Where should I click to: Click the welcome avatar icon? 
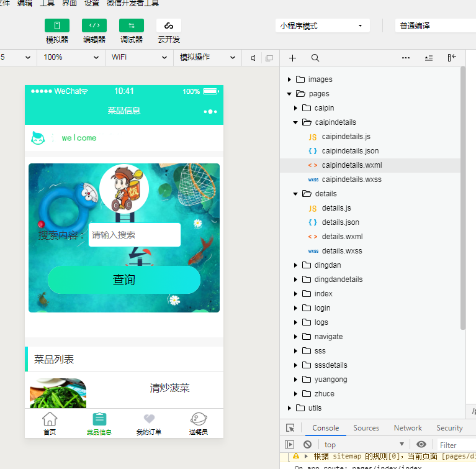pyautogui.click(x=38, y=138)
